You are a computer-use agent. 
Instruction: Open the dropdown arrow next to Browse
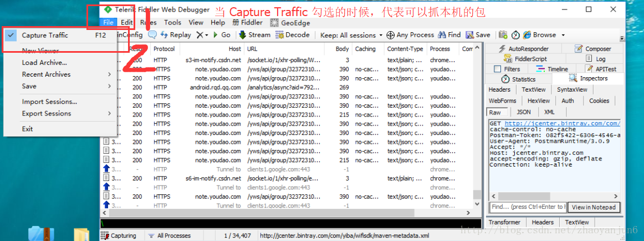coord(563,35)
